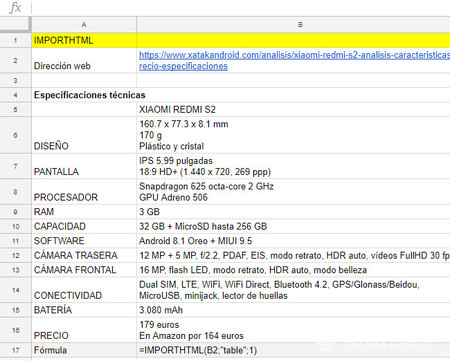This screenshot has width=450, height=361.
Task: Click the '12 MP + 5 MP' camera cell
Action: point(293,255)
